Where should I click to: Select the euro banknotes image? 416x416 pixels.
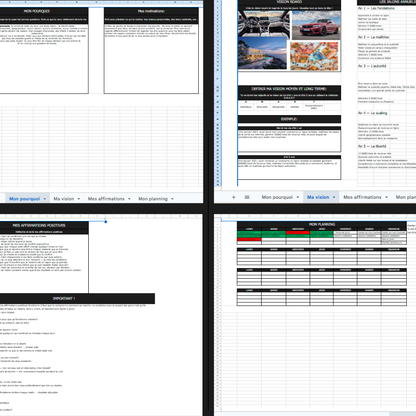[x=314, y=56]
